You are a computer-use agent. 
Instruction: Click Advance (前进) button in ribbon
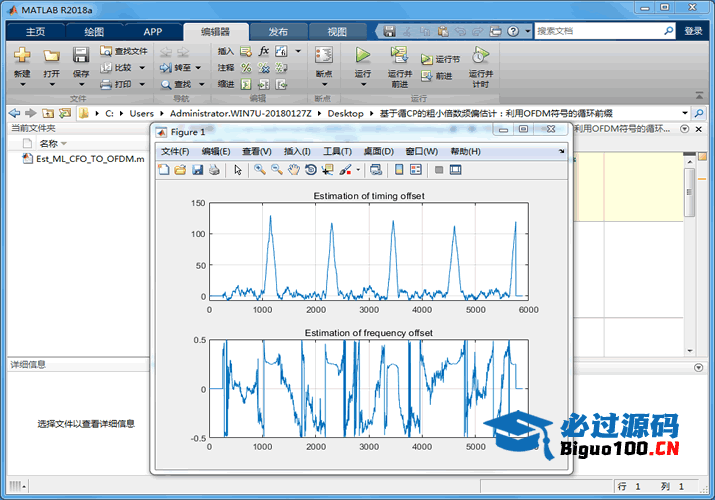(x=436, y=76)
